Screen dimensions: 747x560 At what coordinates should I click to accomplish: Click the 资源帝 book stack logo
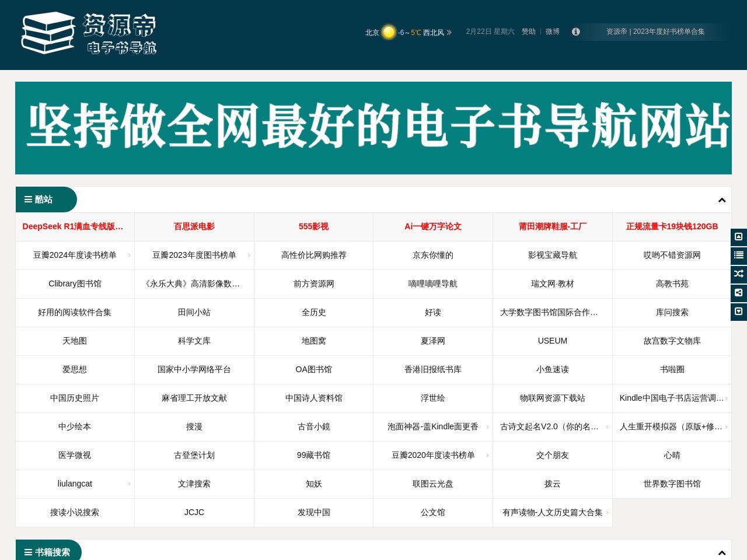coord(89,33)
